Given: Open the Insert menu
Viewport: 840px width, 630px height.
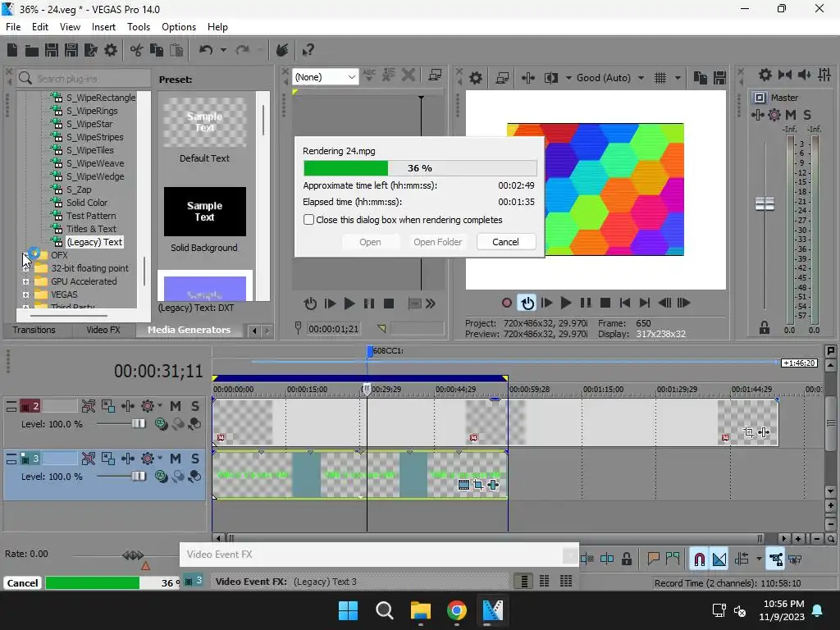Looking at the screenshot, I should click(x=103, y=27).
